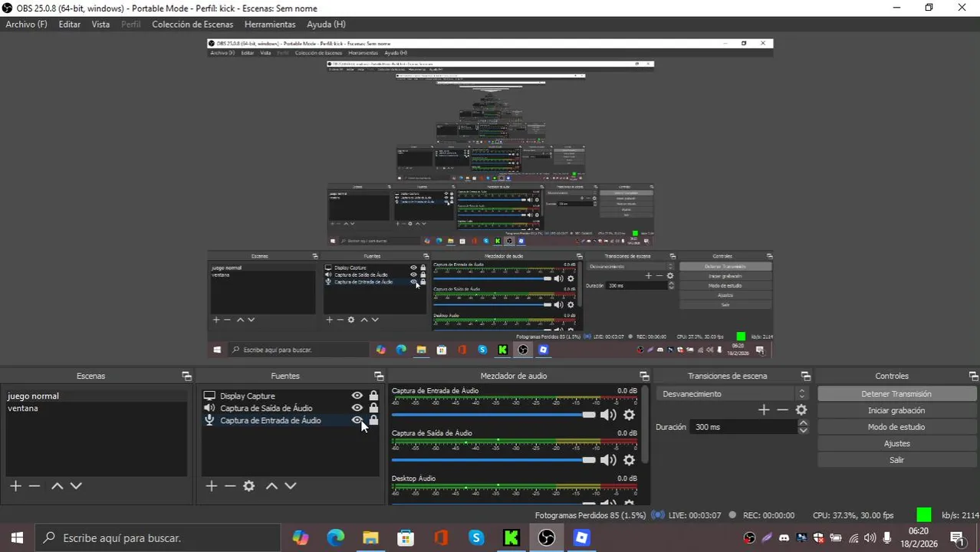Open Ayuda menu
Screen dimensions: 980x552
pyautogui.click(x=326, y=25)
